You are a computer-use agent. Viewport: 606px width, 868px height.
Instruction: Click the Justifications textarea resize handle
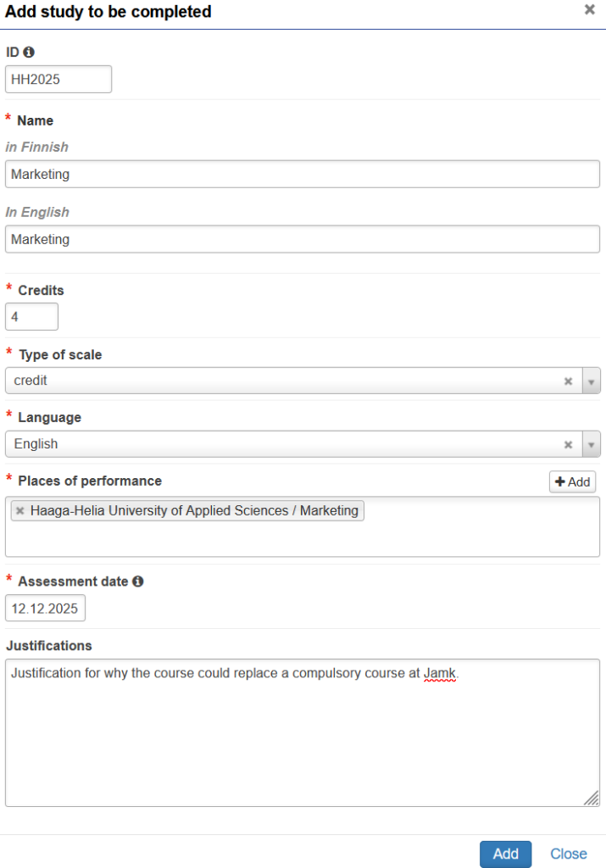592,798
